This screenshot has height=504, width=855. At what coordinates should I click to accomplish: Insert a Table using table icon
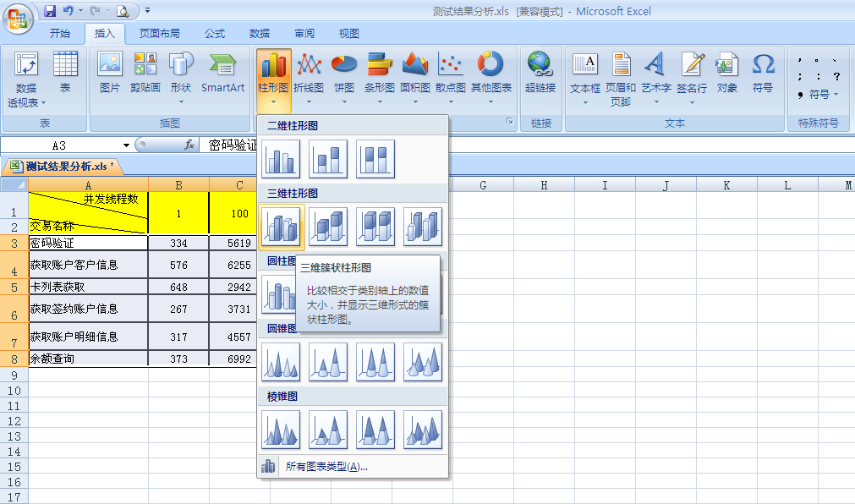point(65,66)
